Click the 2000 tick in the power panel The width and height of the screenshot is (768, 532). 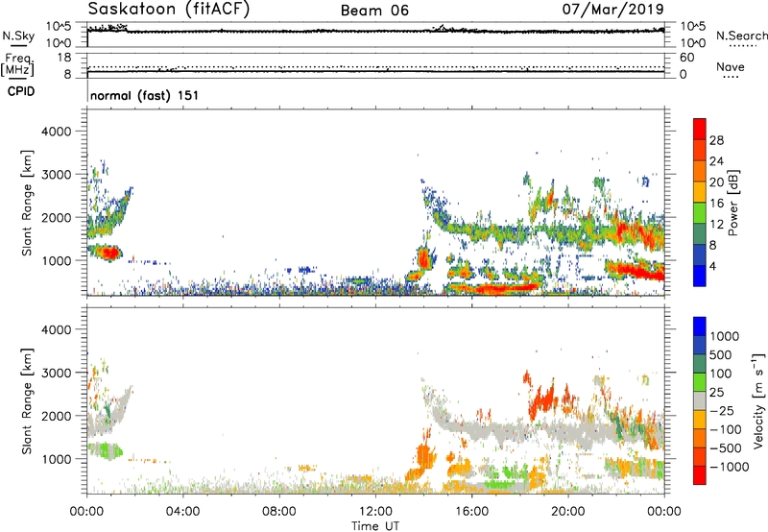pos(57,217)
